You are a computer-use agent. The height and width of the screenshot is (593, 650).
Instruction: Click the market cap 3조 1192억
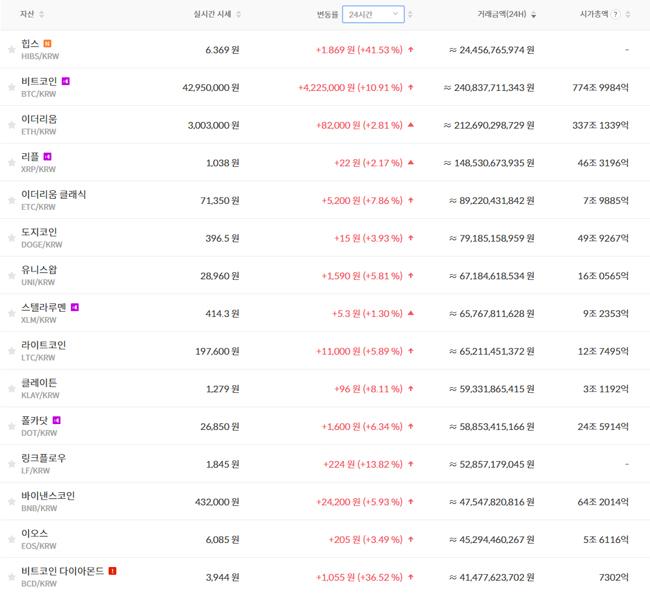coord(606,389)
